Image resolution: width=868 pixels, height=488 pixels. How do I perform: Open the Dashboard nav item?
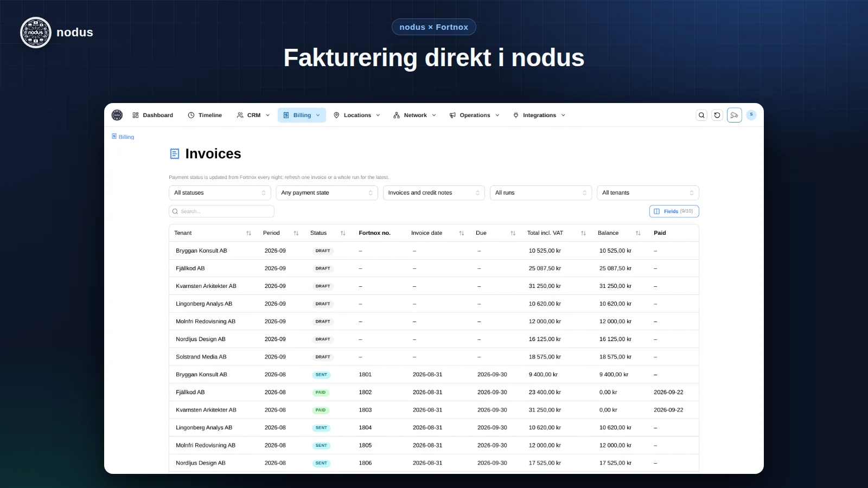point(153,115)
